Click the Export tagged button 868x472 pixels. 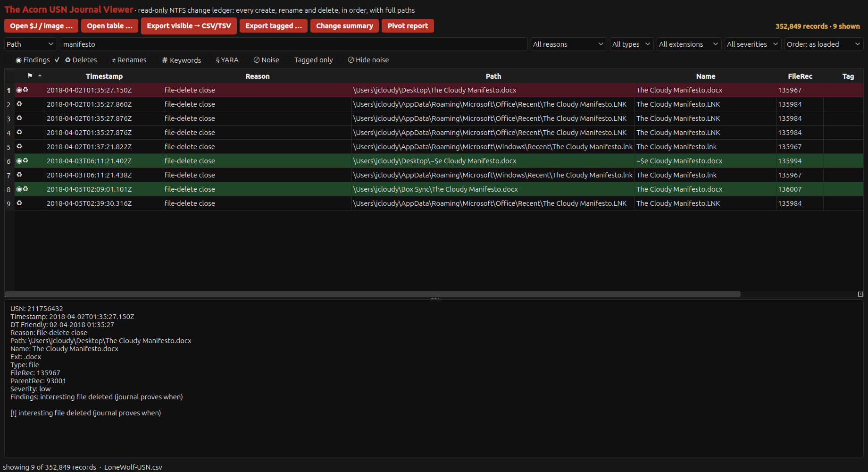273,26
